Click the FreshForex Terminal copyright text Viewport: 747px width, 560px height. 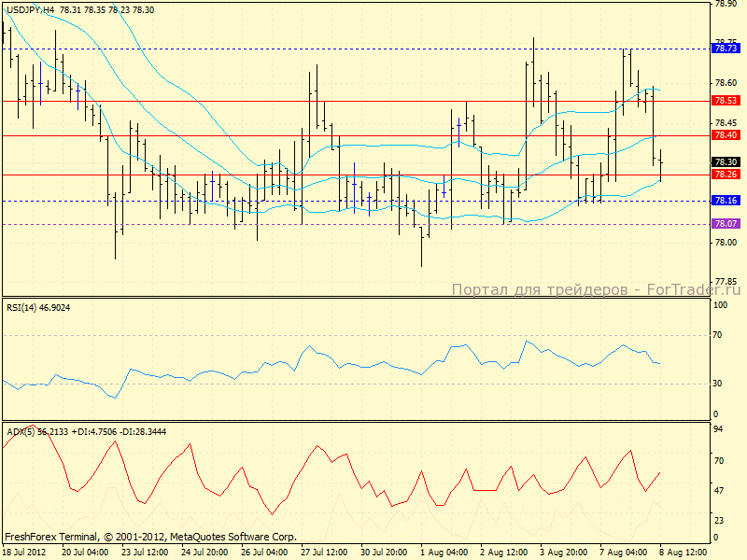click(150, 537)
